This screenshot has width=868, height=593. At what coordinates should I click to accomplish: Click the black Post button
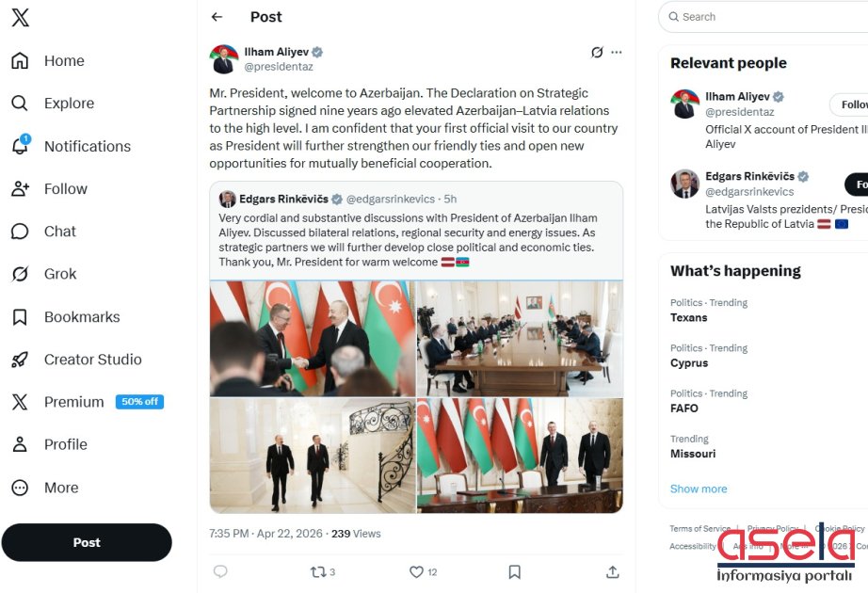[x=87, y=542]
